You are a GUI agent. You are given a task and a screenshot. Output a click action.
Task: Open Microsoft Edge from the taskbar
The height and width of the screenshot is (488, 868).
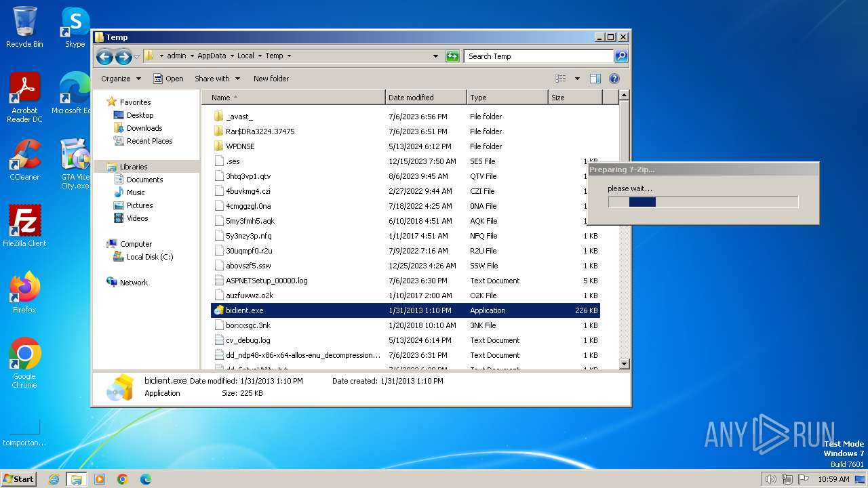tap(145, 479)
